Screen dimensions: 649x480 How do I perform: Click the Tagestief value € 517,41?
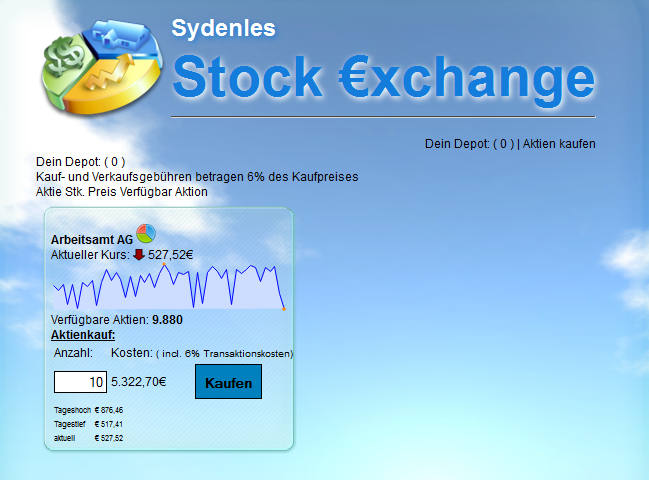point(109,424)
